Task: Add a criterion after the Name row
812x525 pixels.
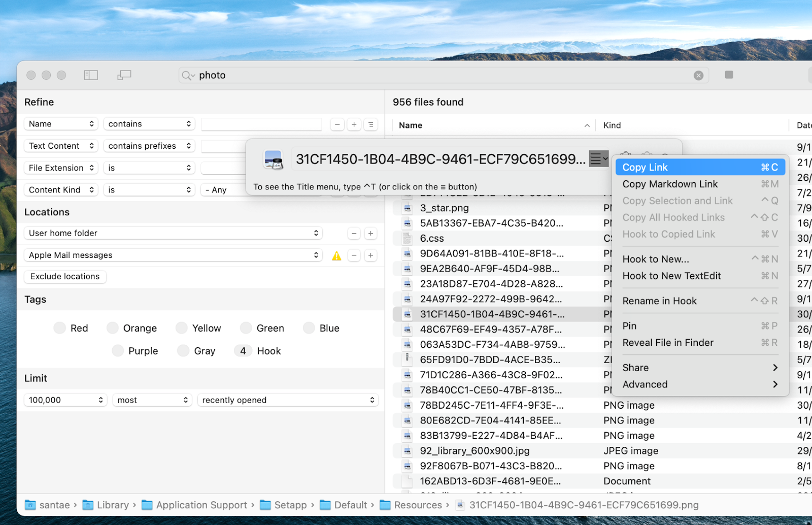Action: [354, 124]
